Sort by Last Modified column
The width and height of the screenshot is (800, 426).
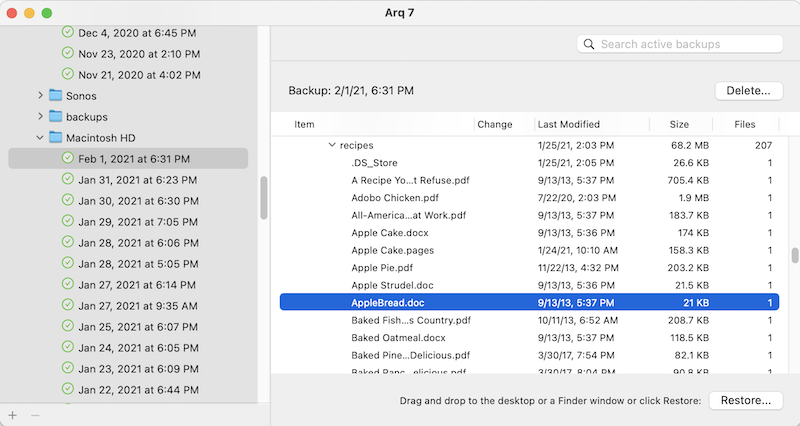click(569, 125)
